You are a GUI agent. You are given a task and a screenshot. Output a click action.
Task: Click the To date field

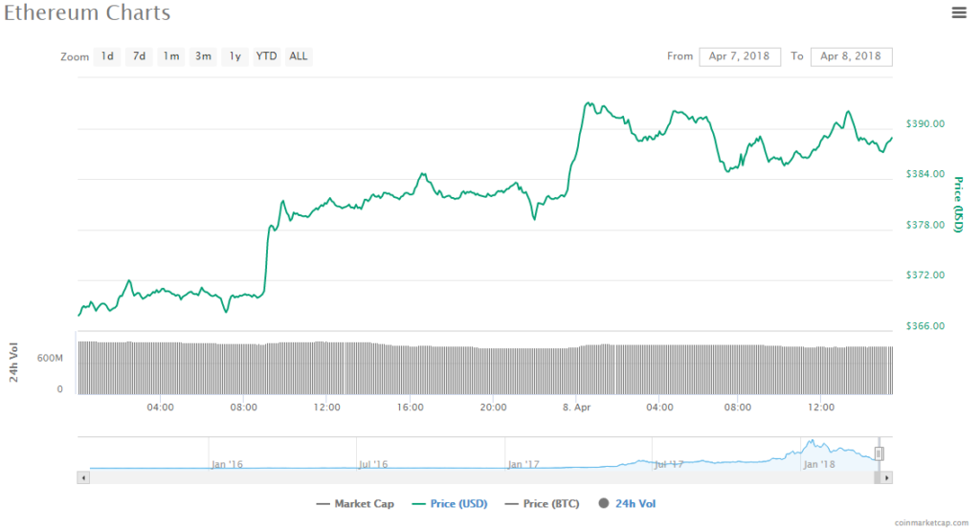pos(851,56)
